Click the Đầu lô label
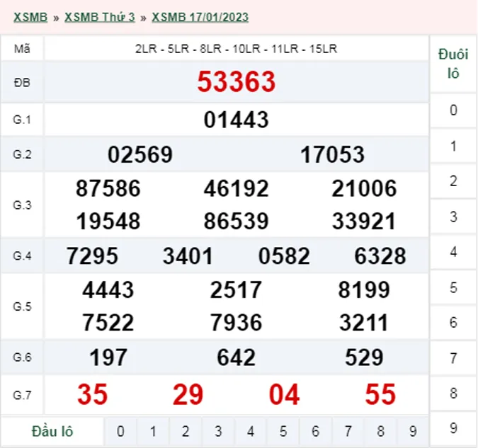This screenshot has width=478, height=448. click(x=53, y=431)
